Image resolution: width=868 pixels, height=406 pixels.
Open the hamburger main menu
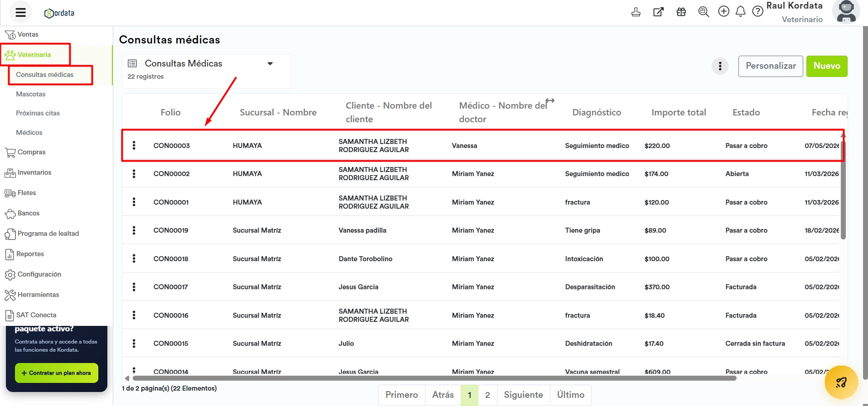pos(20,12)
